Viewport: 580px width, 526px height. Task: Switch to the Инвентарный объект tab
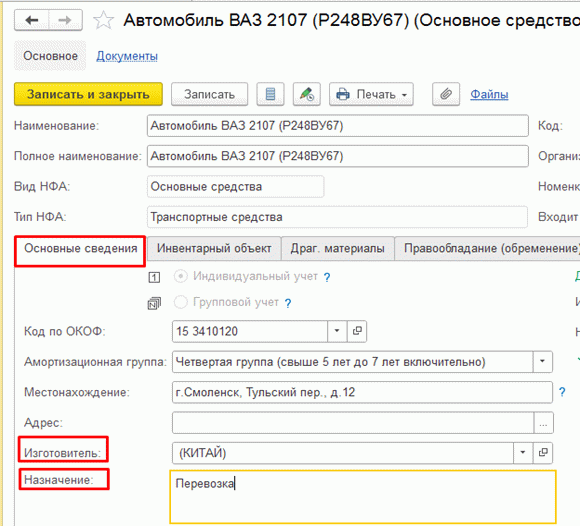(x=214, y=248)
